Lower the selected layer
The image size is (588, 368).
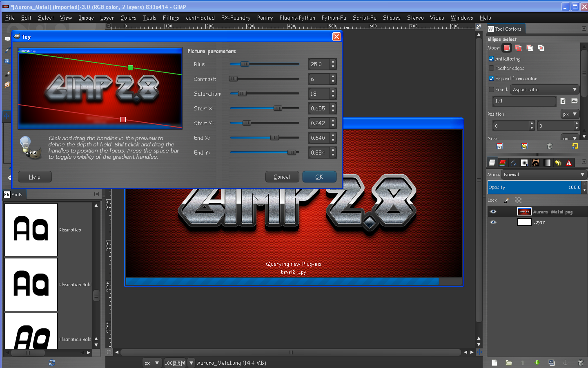click(537, 363)
